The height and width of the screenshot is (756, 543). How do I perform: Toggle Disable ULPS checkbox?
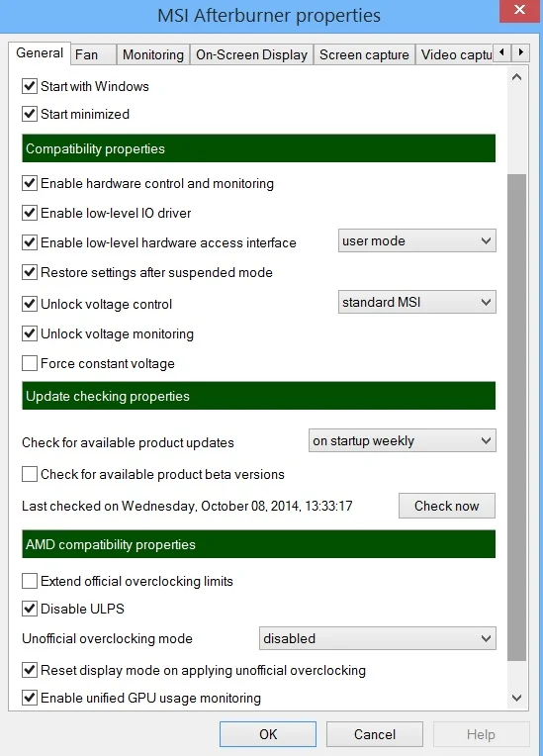pyautogui.click(x=30, y=609)
